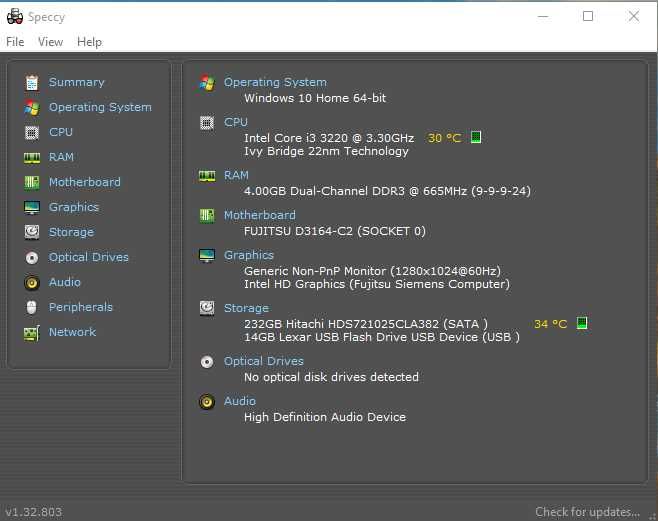This screenshot has height=521, width=658.
Task: View Peripherals section from sidebar
Action: click(x=81, y=307)
